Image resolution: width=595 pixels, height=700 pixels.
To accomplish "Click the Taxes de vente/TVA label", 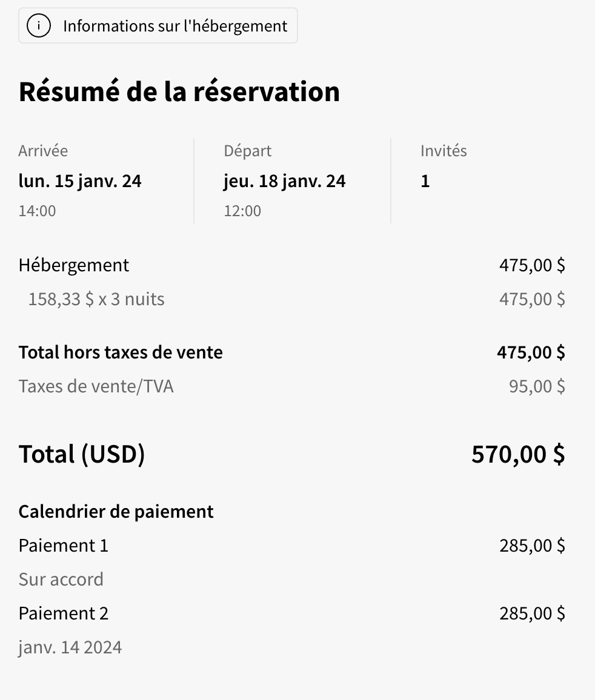I will click(x=96, y=386).
